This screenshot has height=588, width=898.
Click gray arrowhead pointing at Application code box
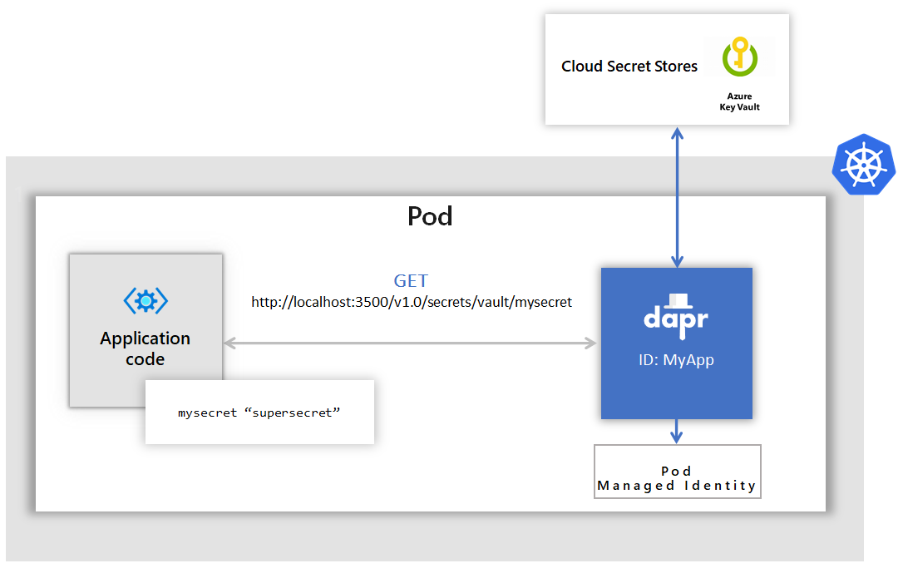coord(230,343)
